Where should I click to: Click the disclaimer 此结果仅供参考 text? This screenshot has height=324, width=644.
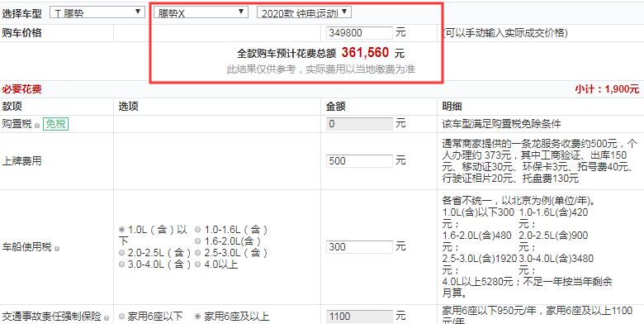[321, 69]
